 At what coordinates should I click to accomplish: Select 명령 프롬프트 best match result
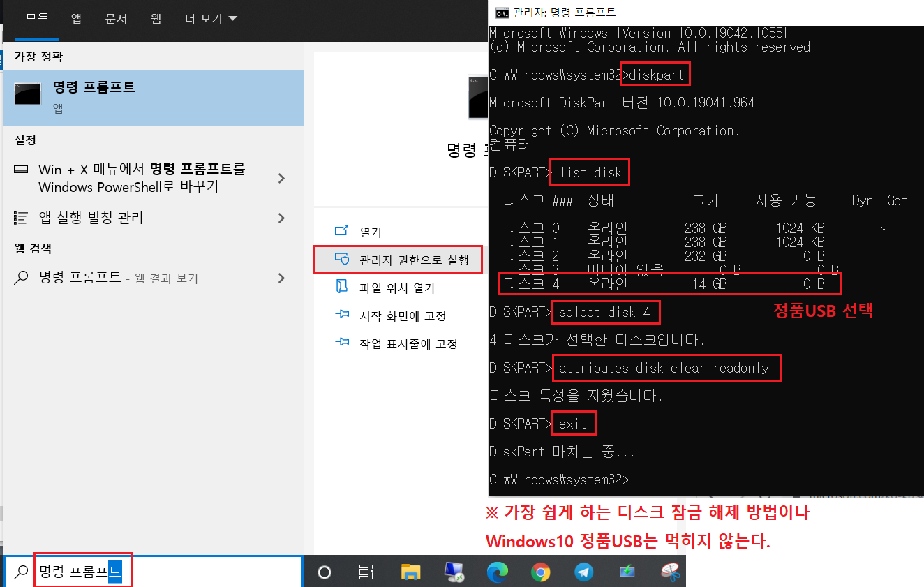tap(154, 97)
